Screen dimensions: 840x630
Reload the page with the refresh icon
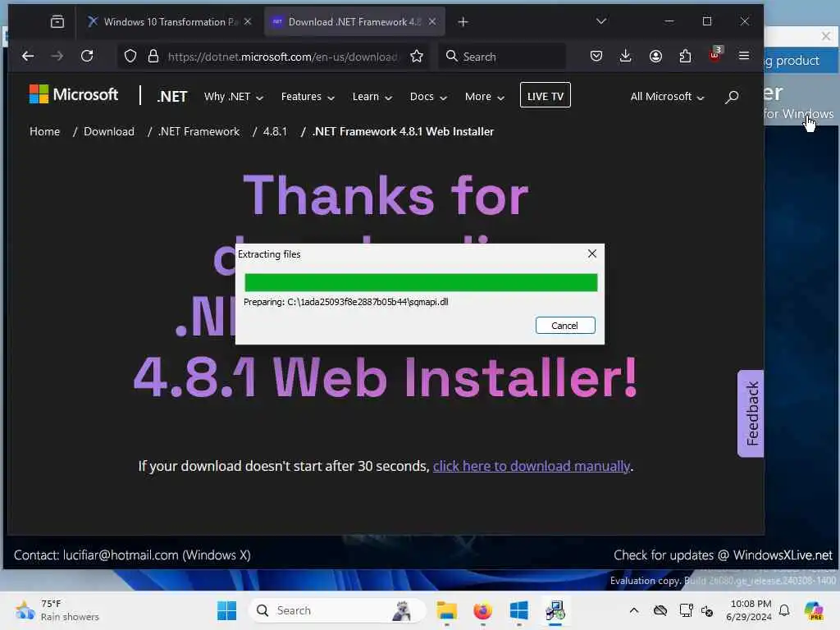click(87, 56)
